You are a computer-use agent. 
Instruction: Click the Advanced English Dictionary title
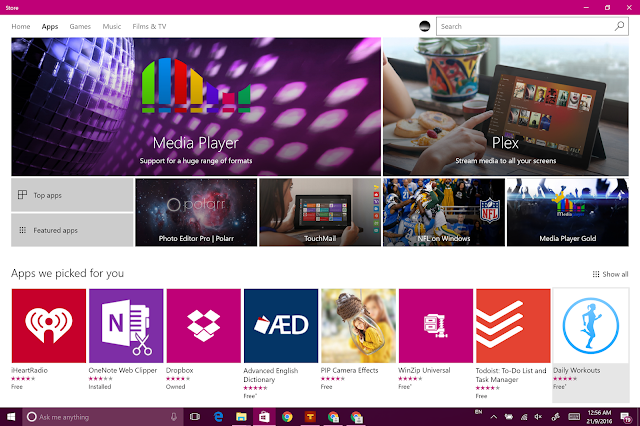[271, 375]
